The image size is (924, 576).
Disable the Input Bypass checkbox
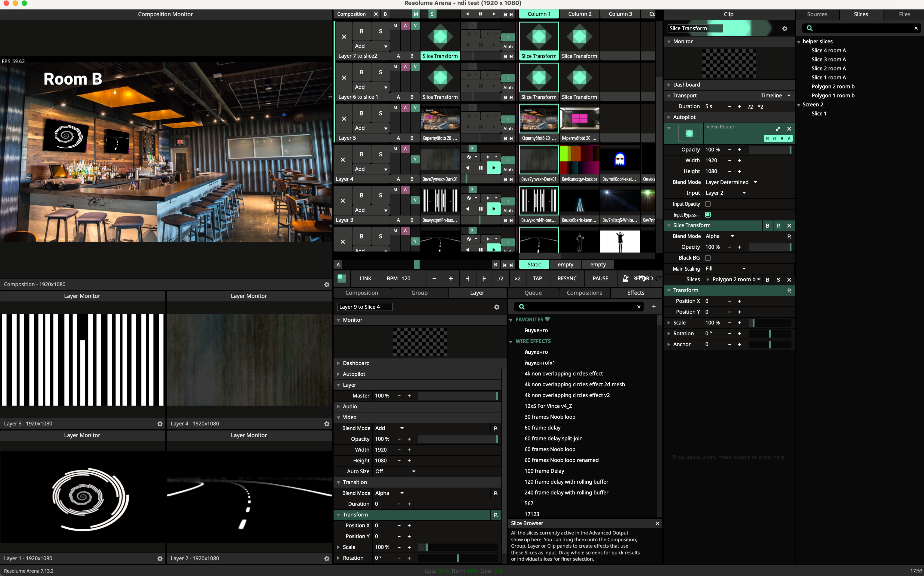tap(708, 215)
